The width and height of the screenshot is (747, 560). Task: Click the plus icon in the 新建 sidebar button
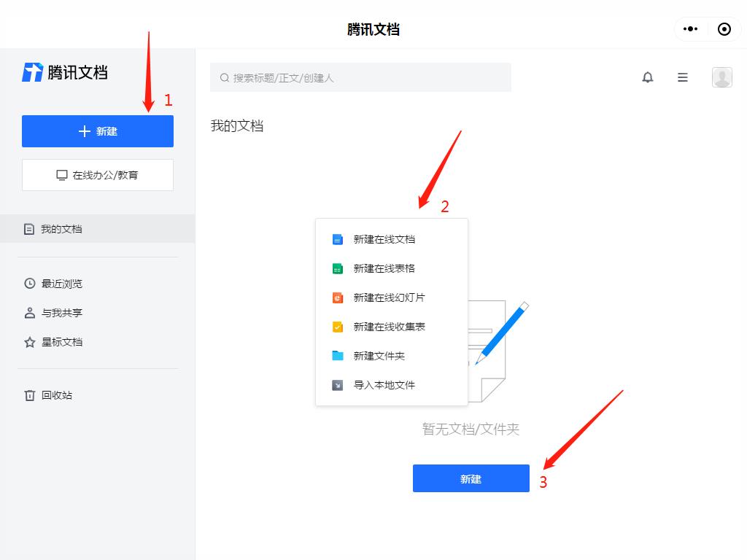pos(85,131)
